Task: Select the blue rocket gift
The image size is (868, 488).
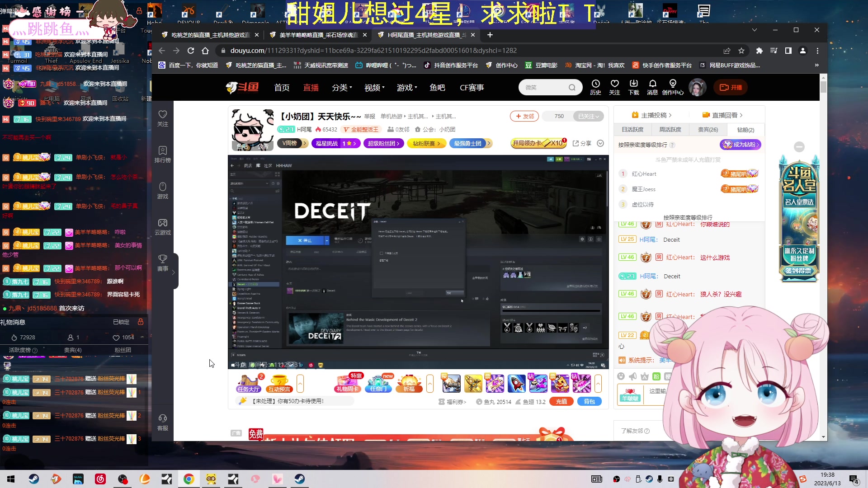Action: [x=516, y=384]
